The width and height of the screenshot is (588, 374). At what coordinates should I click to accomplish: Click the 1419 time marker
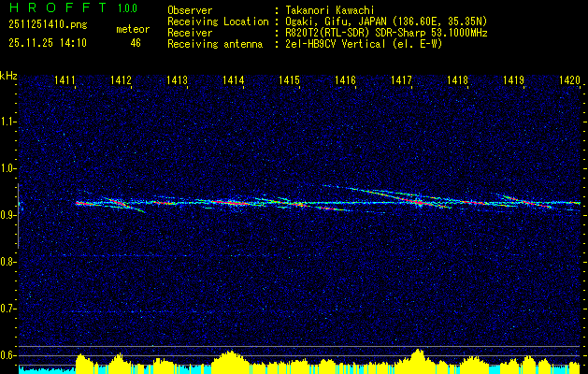(x=513, y=79)
